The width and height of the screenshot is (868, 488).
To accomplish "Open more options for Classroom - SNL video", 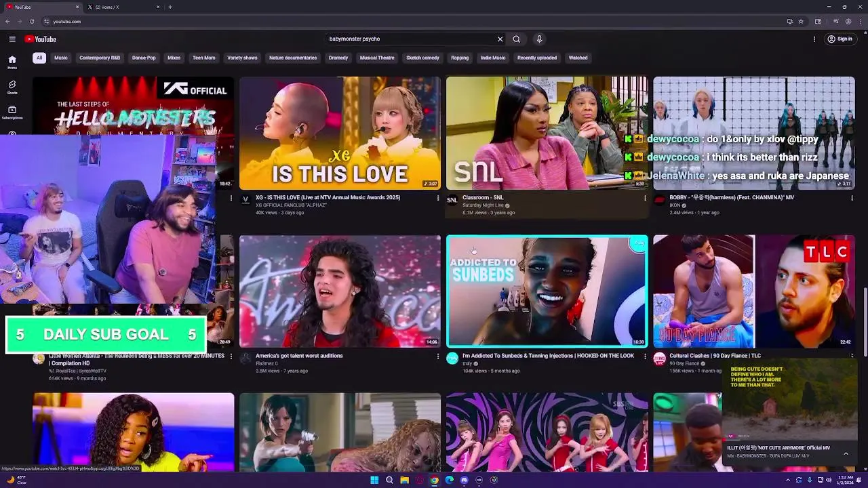I will pyautogui.click(x=645, y=198).
